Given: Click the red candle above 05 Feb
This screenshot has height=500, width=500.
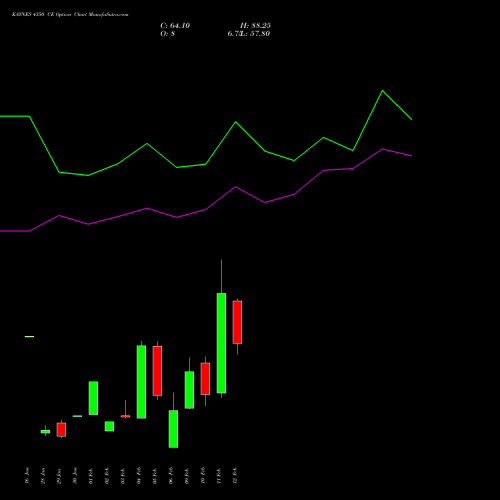Looking at the screenshot, I should tap(157, 371).
